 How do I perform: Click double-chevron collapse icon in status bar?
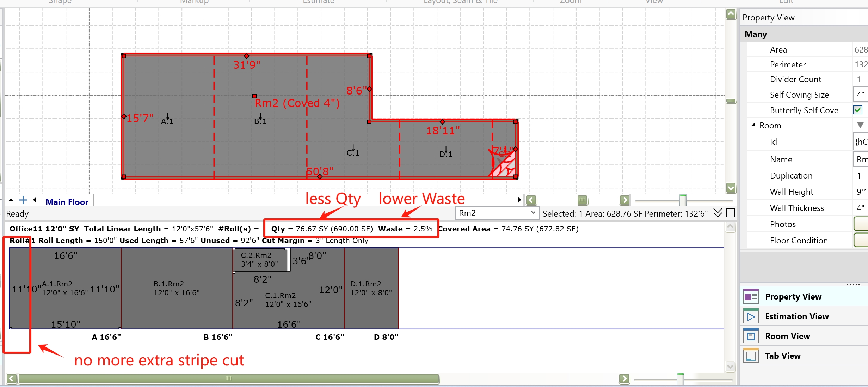pyautogui.click(x=718, y=213)
